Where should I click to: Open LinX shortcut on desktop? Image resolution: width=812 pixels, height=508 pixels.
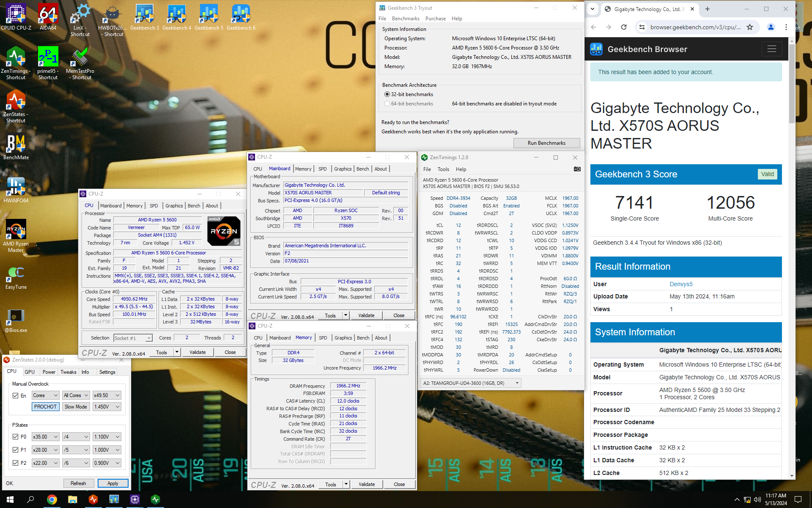[80, 20]
